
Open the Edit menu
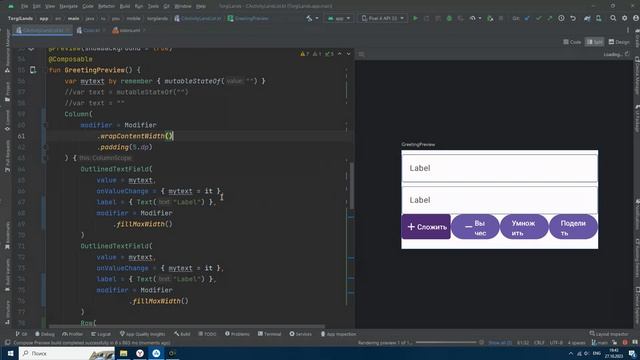37,6
